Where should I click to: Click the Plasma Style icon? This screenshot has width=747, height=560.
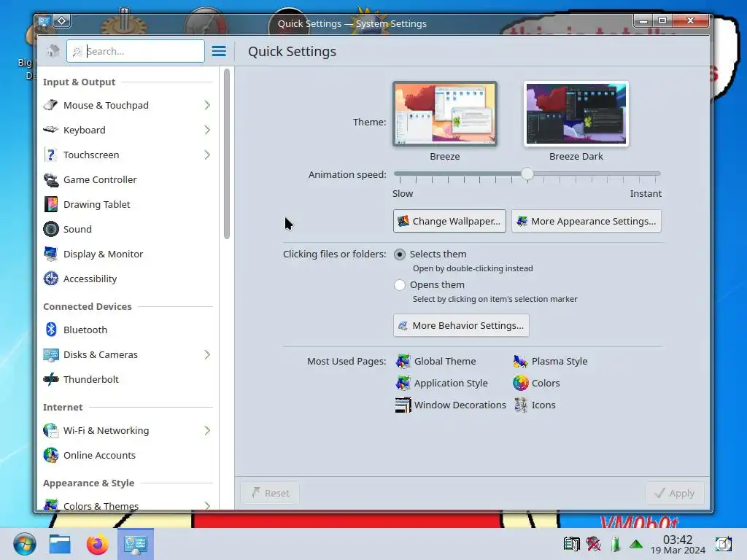(x=520, y=361)
